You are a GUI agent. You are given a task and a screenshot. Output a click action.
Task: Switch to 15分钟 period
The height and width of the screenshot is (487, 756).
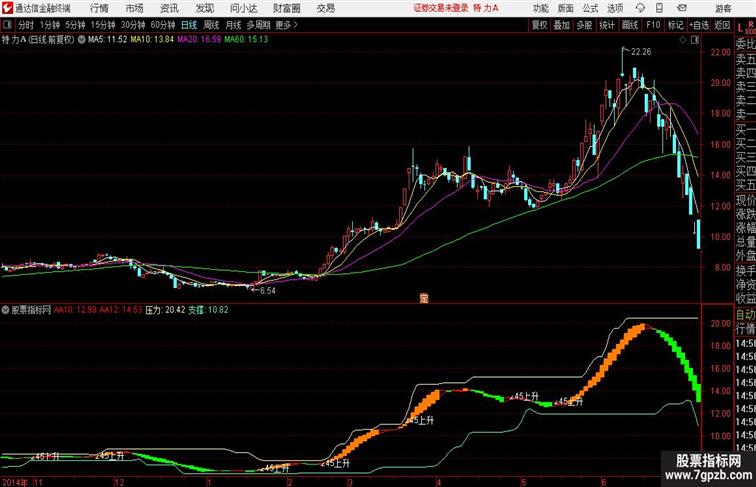103,25
